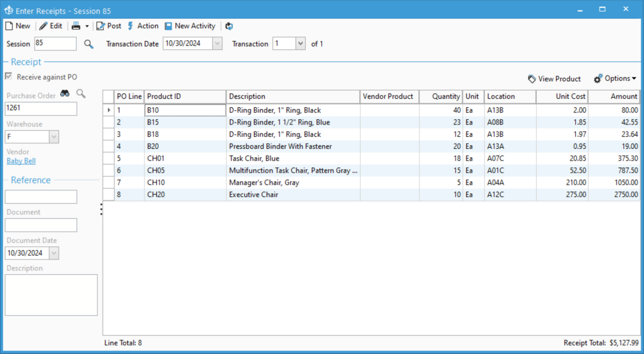Toggle the Receive against PO checkbox
Screen dimensions: 644x354
coord(9,76)
